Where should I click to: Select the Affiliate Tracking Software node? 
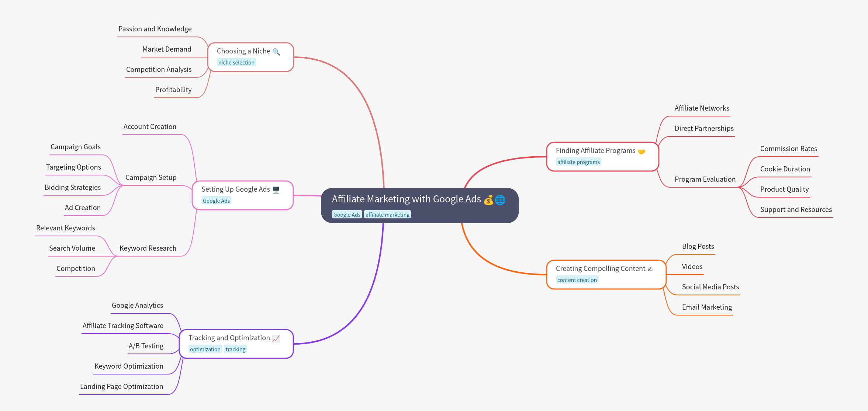coord(123,326)
